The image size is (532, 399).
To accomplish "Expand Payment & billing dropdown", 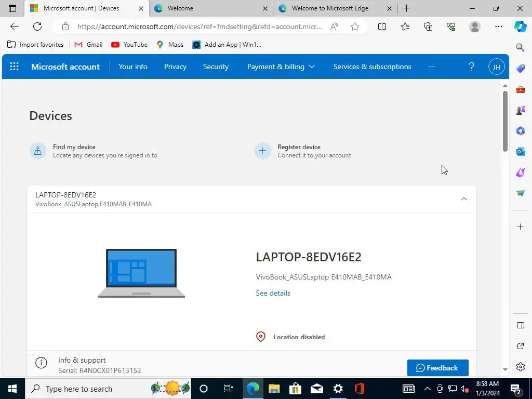I will [x=281, y=66].
